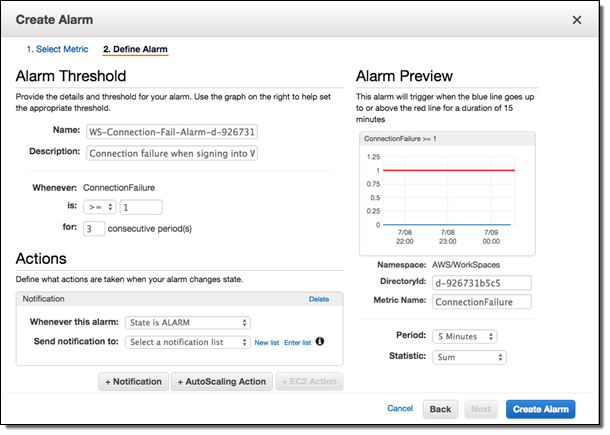The width and height of the screenshot is (610, 435).
Task: Click the consecutive periods field
Action: (x=93, y=229)
